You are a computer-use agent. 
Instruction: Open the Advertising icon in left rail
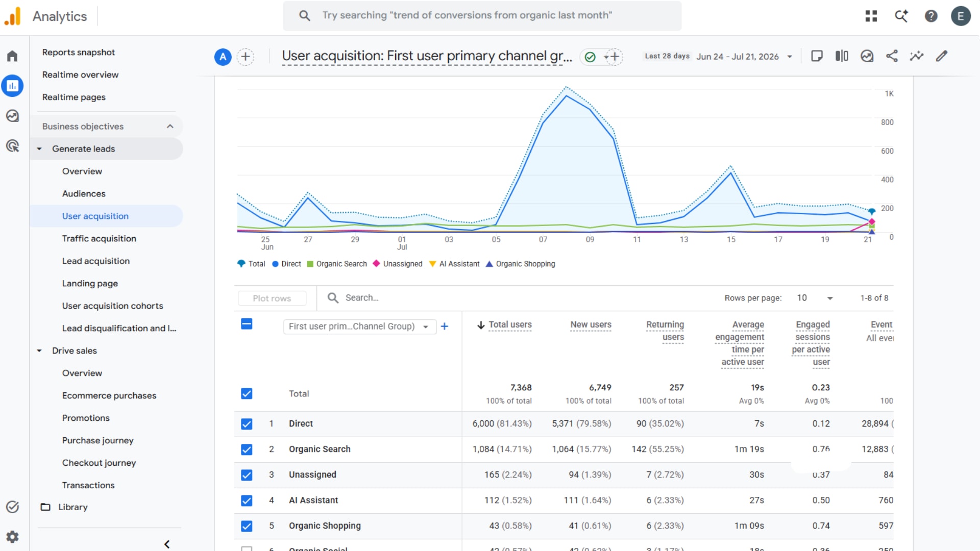pos(12,146)
